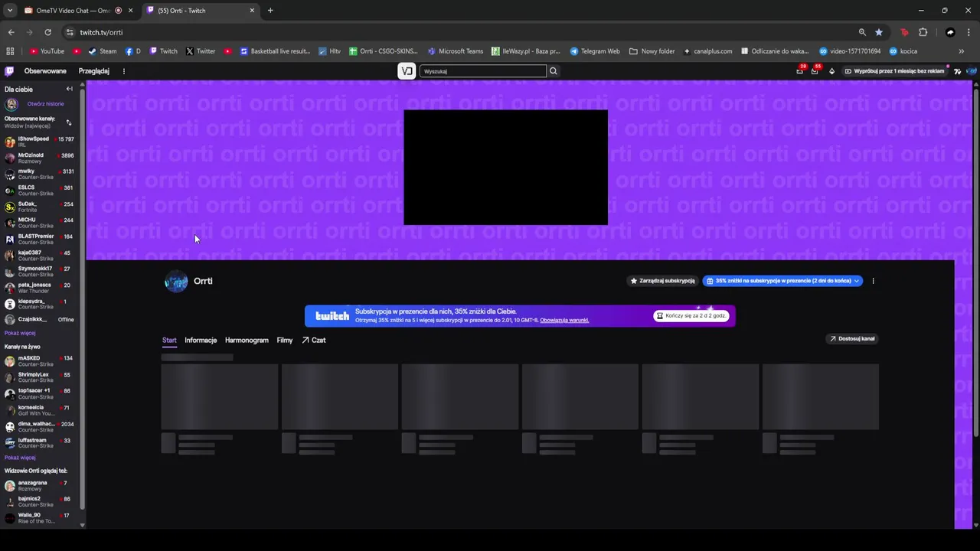Open Nowy folder bookmark folder
Viewport: 980px width, 551px height.
pyautogui.click(x=652, y=51)
